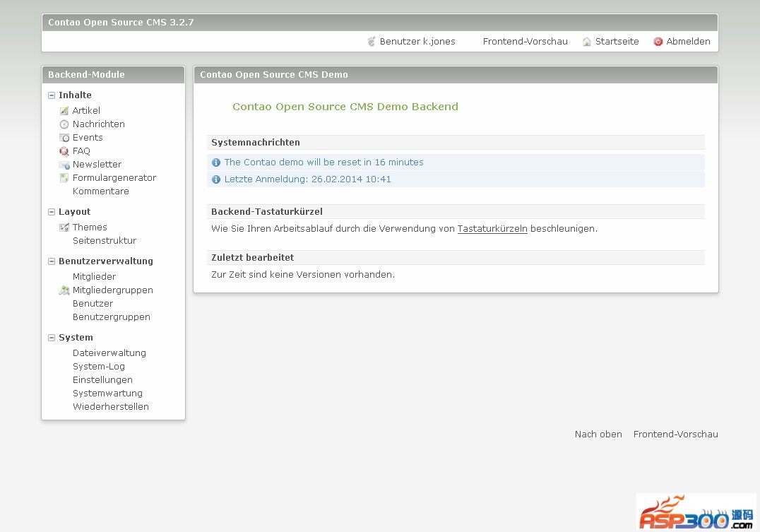This screenshot has width=760, height=532.
Task: Click the house icon beside Startseite
Action: pos(586,42)
